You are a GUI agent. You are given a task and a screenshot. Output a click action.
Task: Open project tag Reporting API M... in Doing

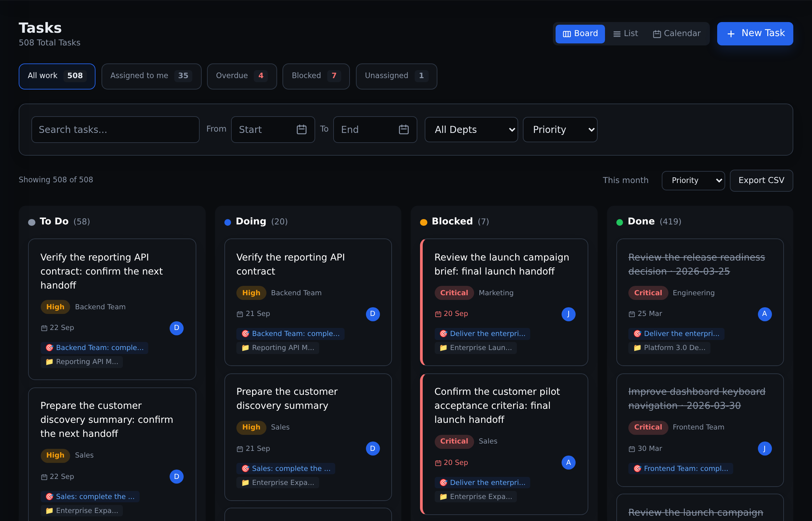click(x=278, y=347)
